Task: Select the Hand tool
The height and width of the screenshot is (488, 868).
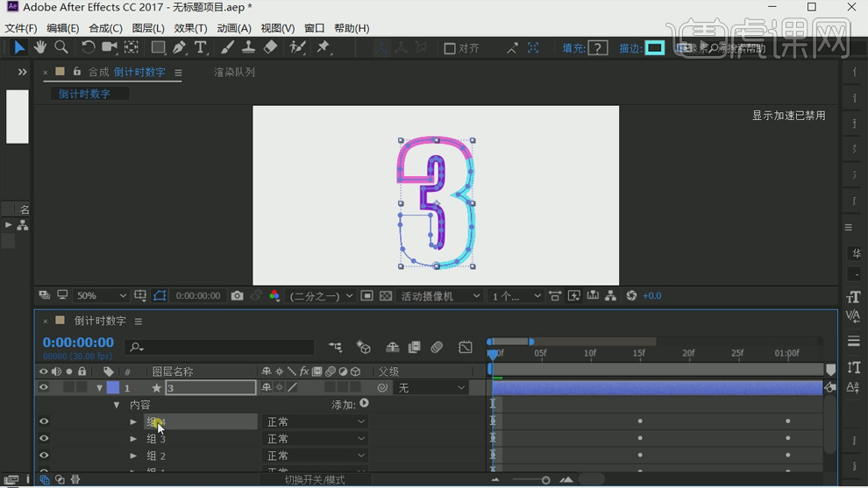Action: pyautogui.click(x=40, y=47)
